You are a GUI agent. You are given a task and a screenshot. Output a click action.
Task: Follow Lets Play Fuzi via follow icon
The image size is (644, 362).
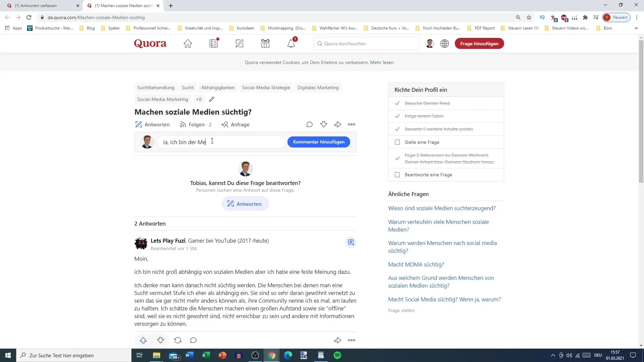pyautogui.click(x=351, y=242)
